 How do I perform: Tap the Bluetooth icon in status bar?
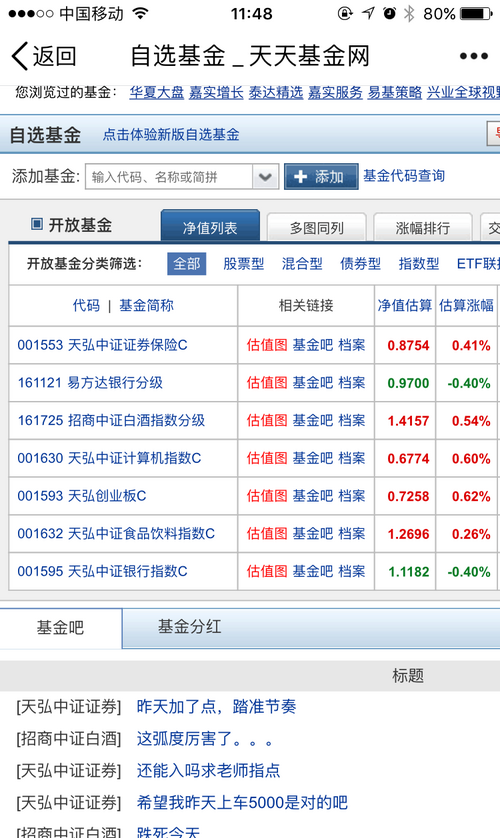[409, 13]
